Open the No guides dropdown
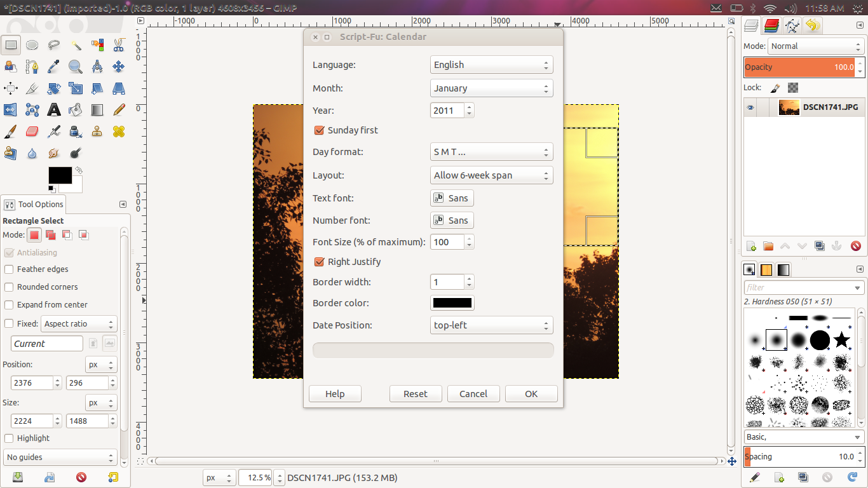 click(60, 457)
